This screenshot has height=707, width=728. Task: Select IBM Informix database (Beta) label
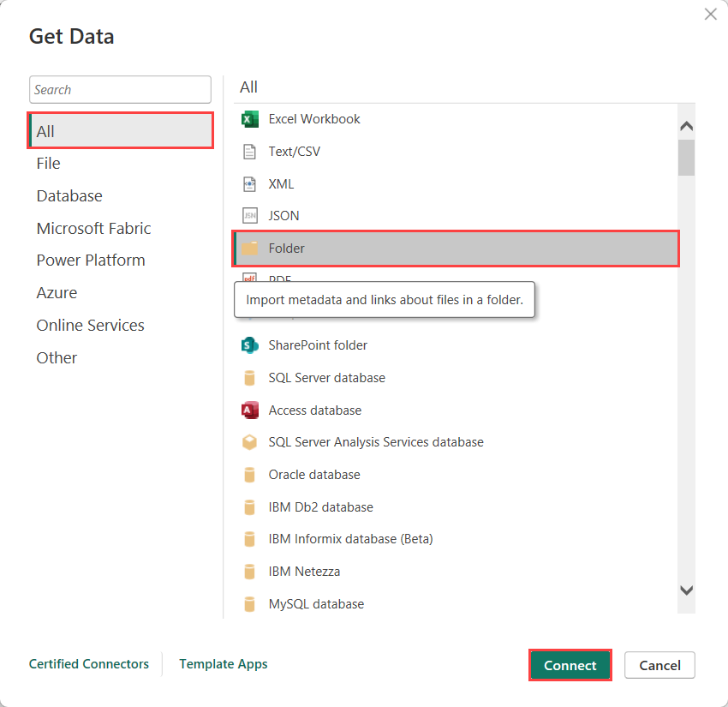click(350, 539)
